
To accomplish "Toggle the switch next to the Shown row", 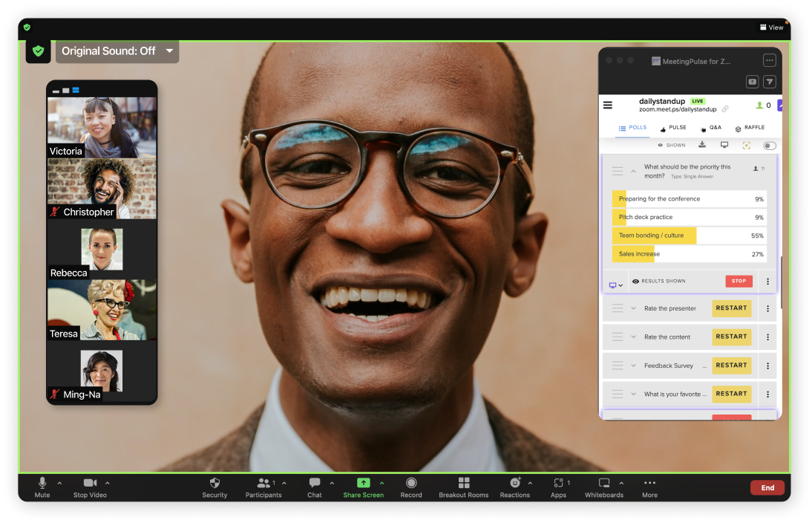I will 769,146.
